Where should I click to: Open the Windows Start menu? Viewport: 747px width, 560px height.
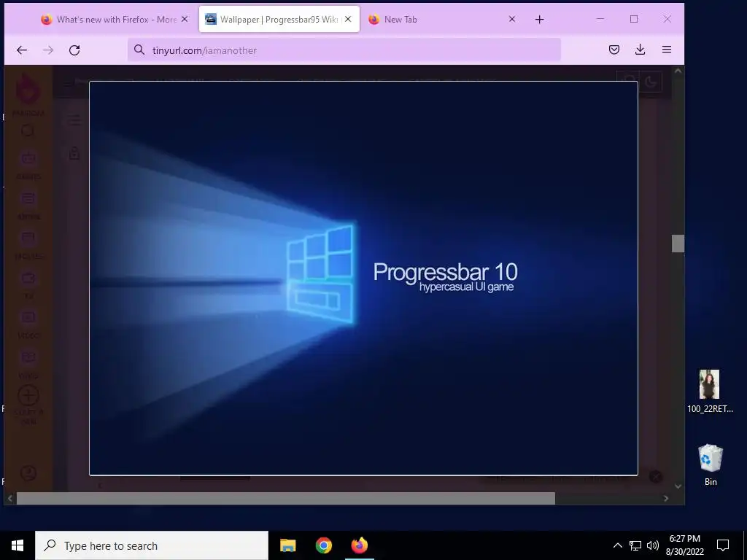pyautogui.click(x=18, y=545)
